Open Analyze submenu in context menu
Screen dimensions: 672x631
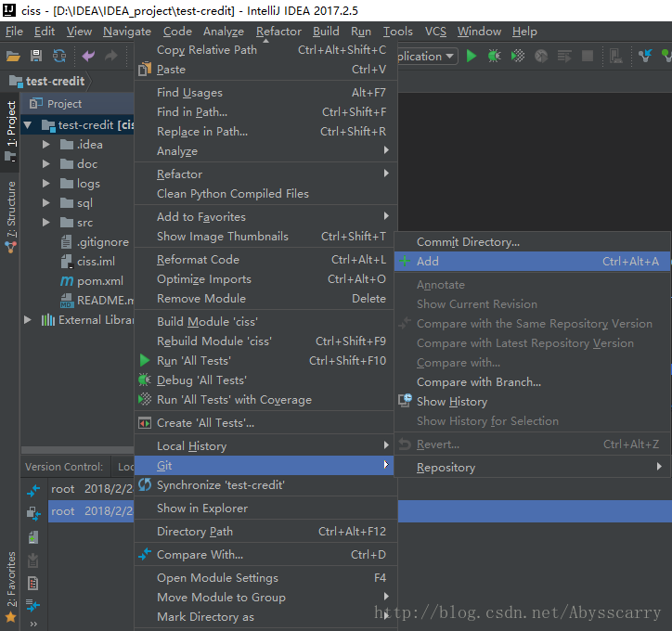(264, 151)
